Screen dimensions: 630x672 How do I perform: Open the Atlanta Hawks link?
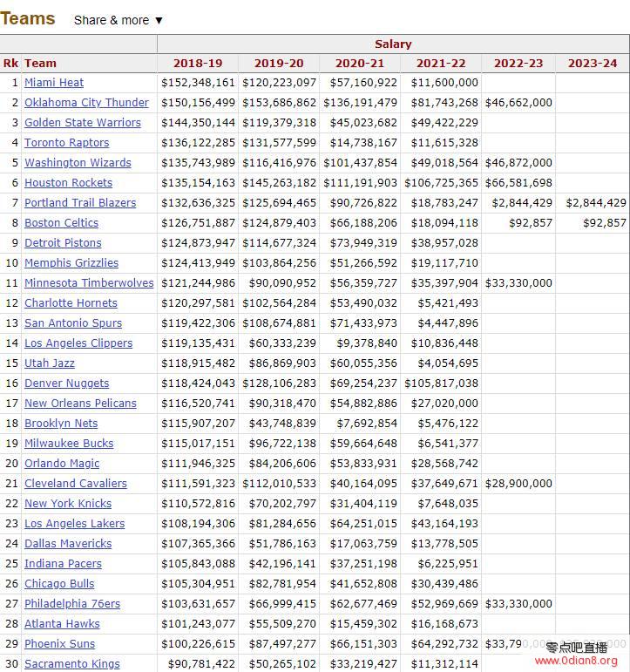[x=62, y=623]
